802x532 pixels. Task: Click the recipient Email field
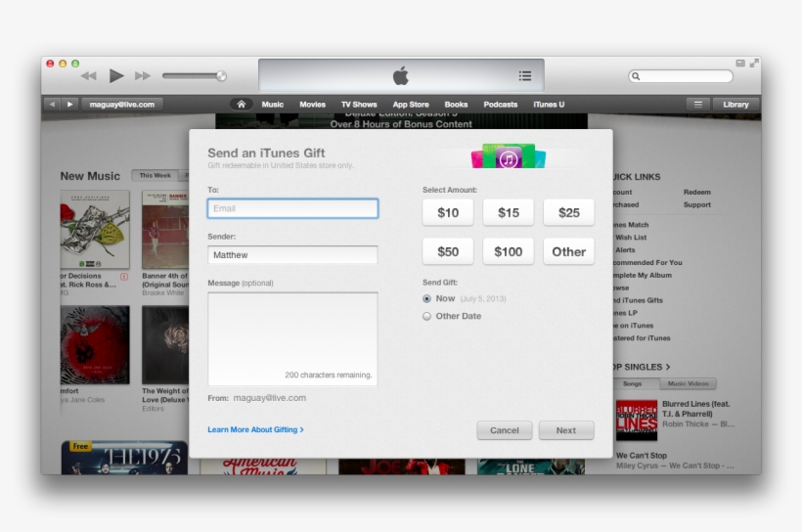(x=292, y=208)
